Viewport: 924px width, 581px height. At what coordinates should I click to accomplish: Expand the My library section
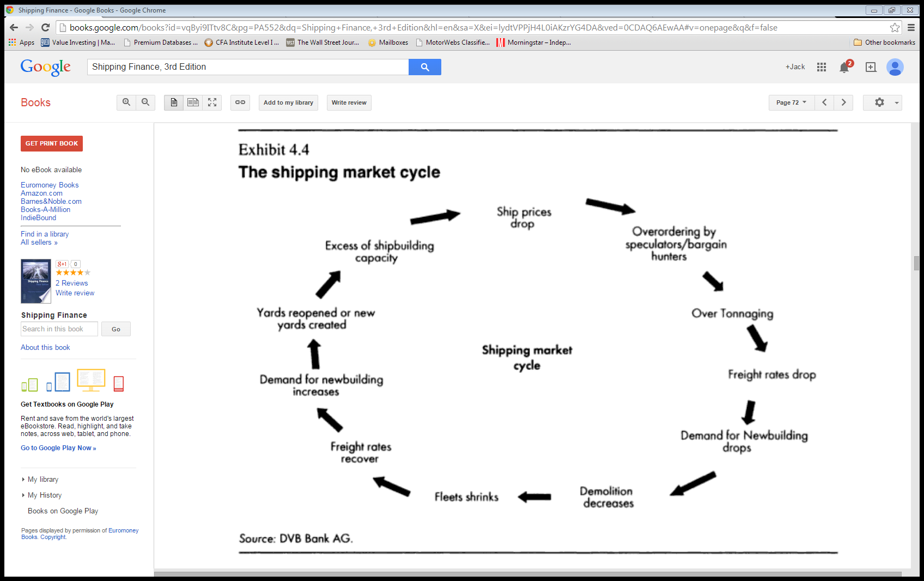42,479
